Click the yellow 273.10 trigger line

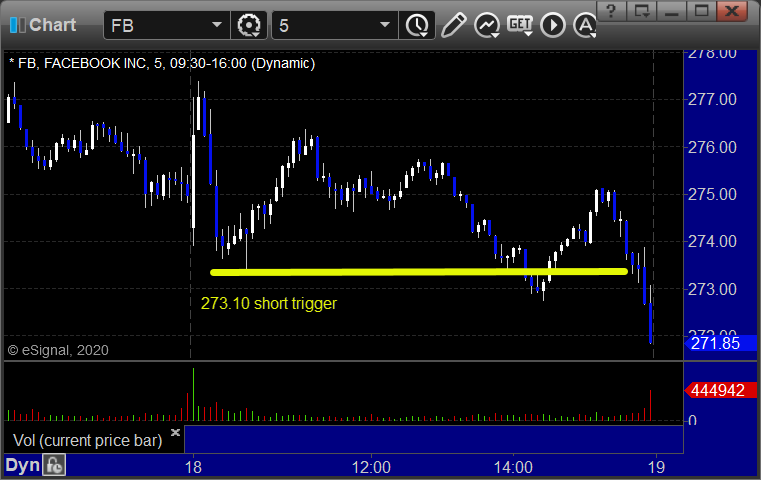click(419, 272)
